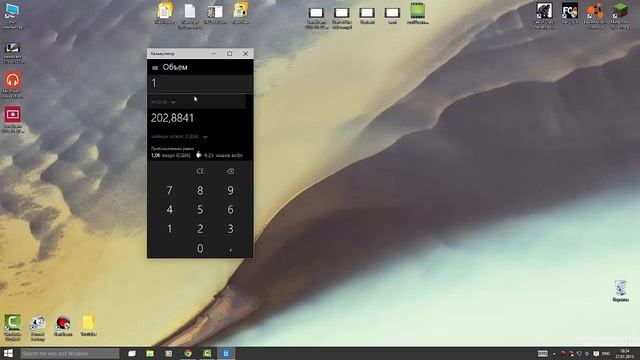Open the Action Center notifications icon
Viewport: 640px width, 360px height.
[x=596, y=353]
